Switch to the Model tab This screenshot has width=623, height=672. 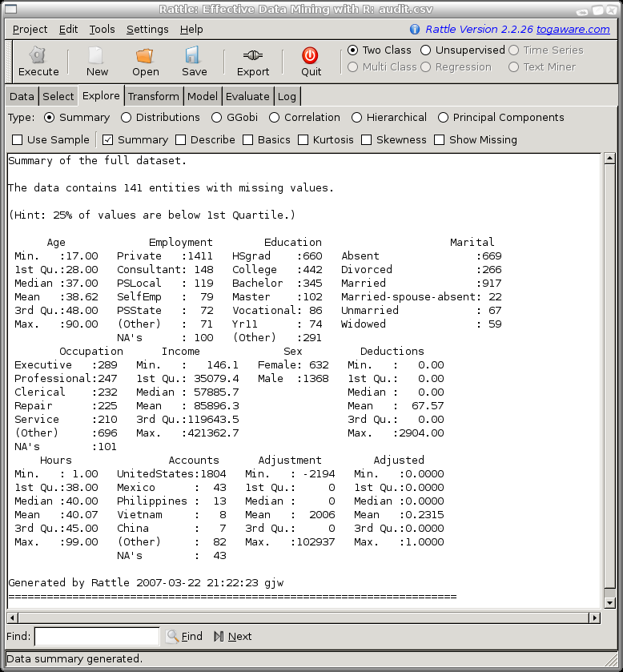coord(203,96)
